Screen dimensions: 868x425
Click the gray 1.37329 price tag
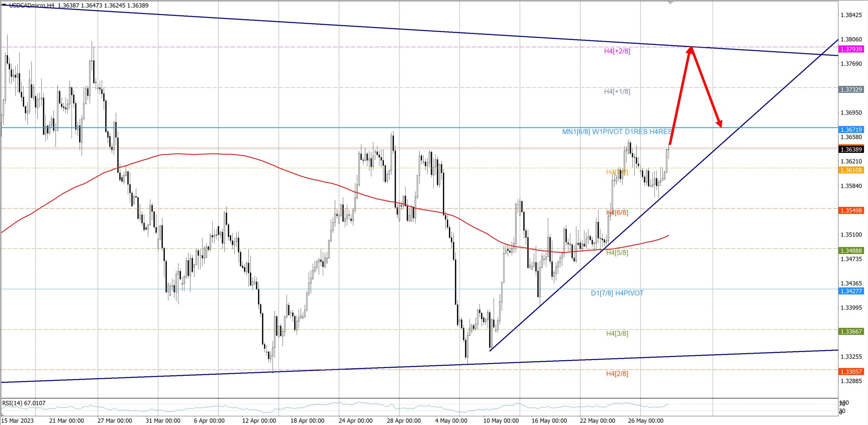coord(851,89)
